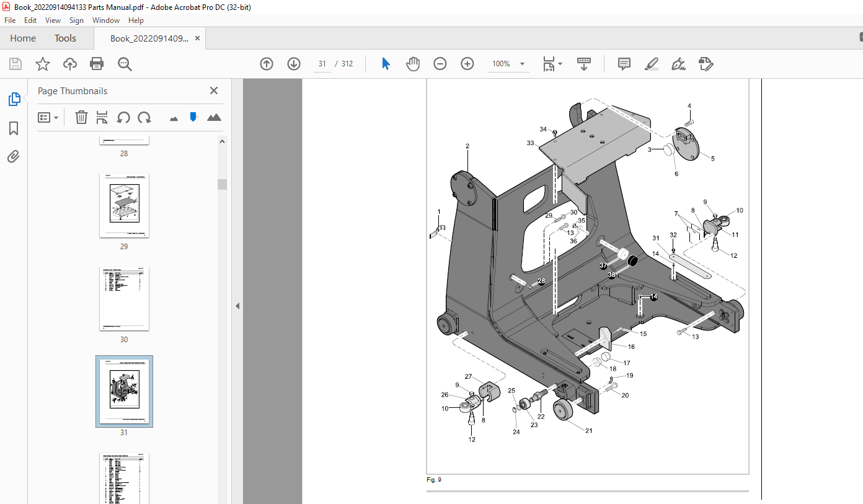Image resolution: width=863 pixels, height=504 pixels.
Task: Click part label 27 in diagram
Action: 468,376
